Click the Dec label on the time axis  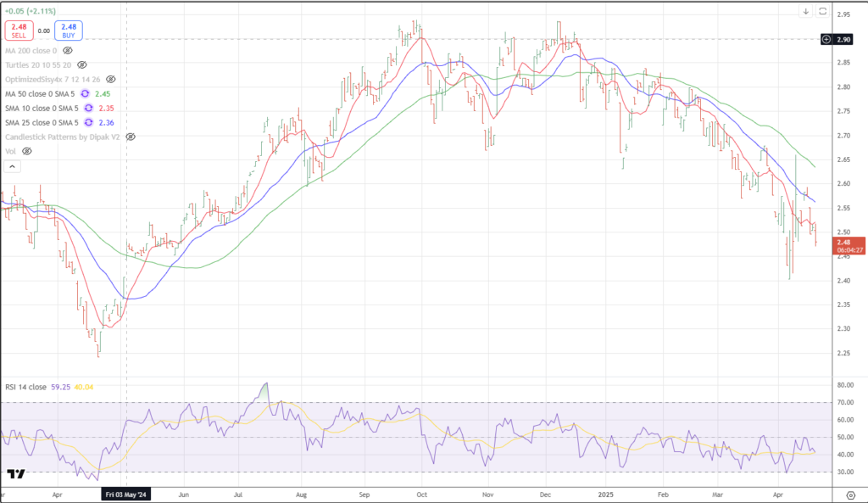coord(545,495)
